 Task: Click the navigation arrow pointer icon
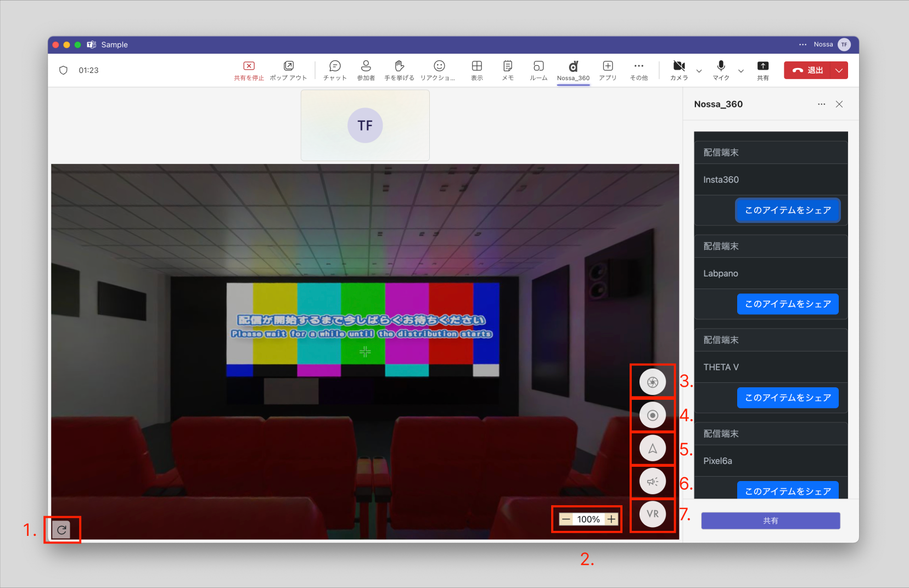click(x=652, y=449)
